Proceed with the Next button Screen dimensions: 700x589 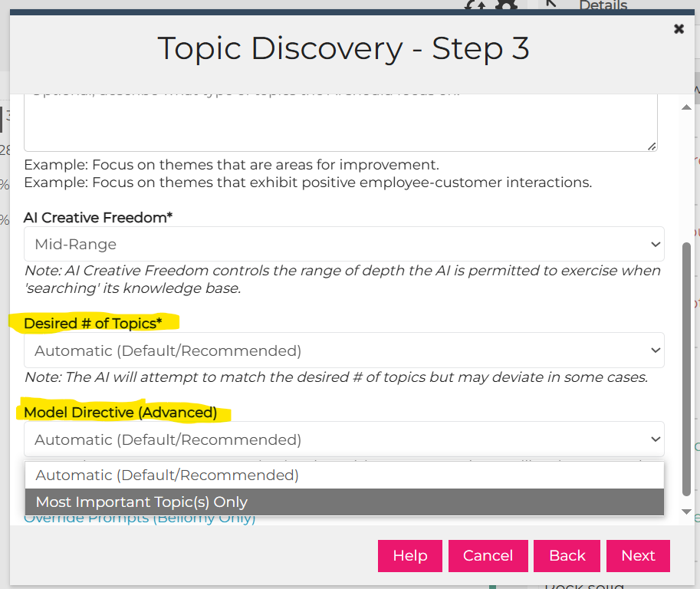click(638, 555)
